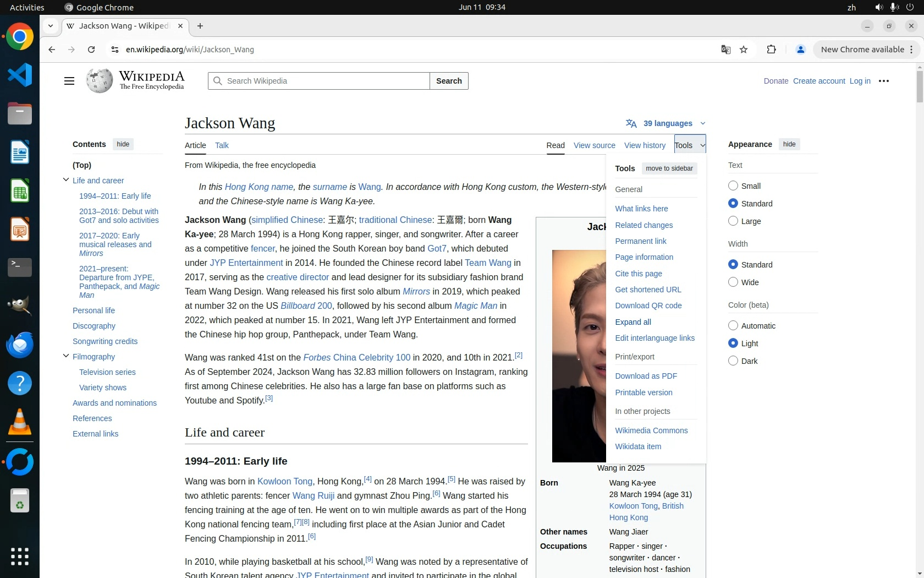Select the Small text size option
This screenshot has width=924, height=578.
[x=733, y=186]
